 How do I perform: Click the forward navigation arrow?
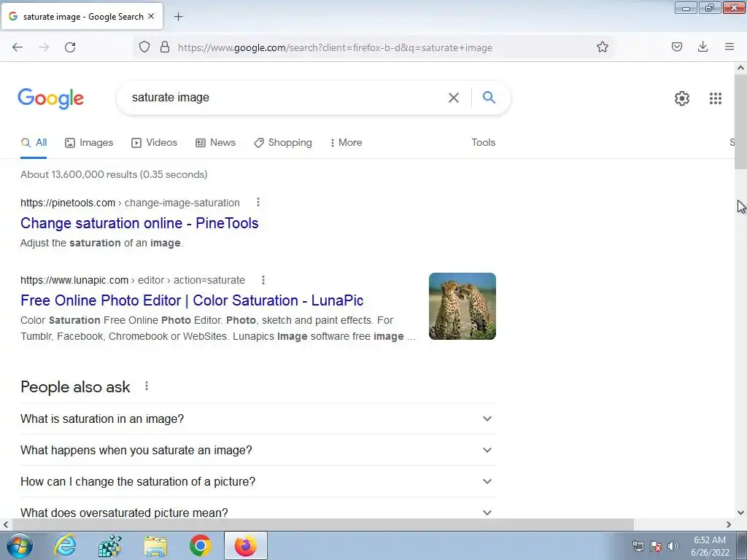[44, 47]
